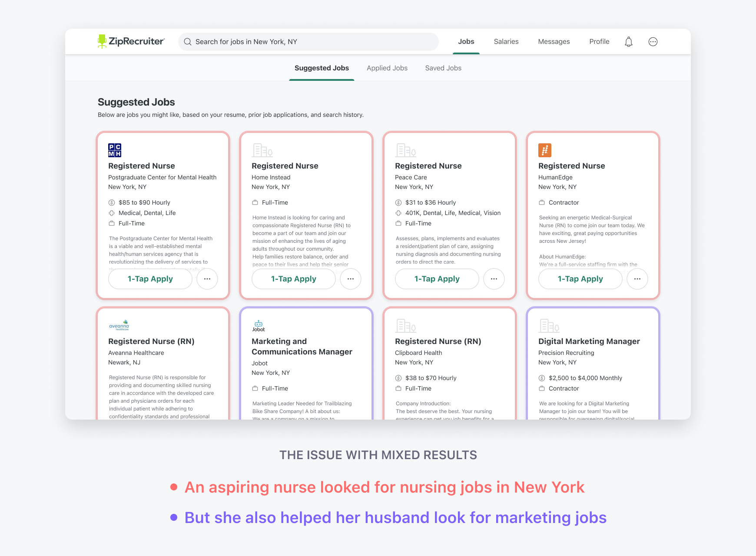Click the HumanEdge orange logo
This screenshot has height=556, width=756.
coord(545,150)
